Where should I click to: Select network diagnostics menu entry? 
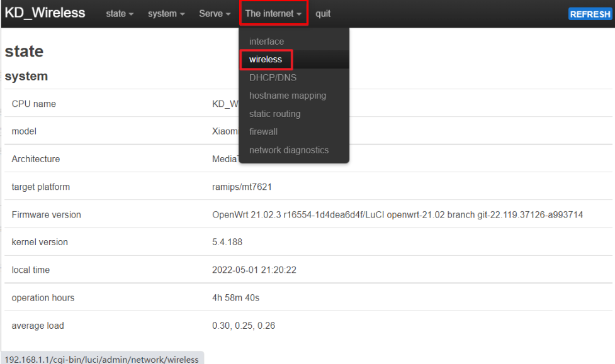click(x=288, y=150)
